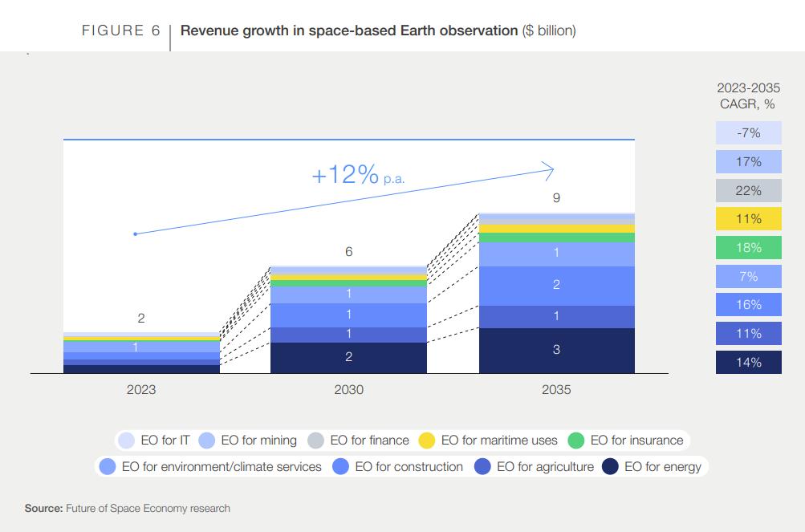Select the 7% CAGR box
Screen dimensions: 805x532
pyautogui.click(x=749, y=276)
